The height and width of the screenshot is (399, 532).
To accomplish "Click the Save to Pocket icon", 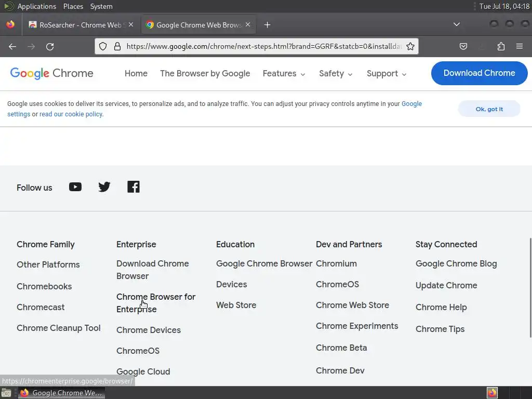I will pos(463,46).
